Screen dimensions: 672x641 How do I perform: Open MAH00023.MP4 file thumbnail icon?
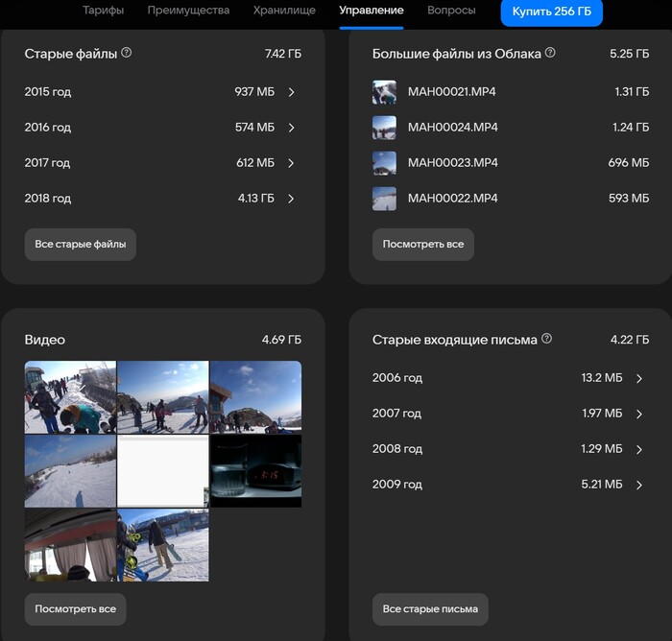[384, 163]
